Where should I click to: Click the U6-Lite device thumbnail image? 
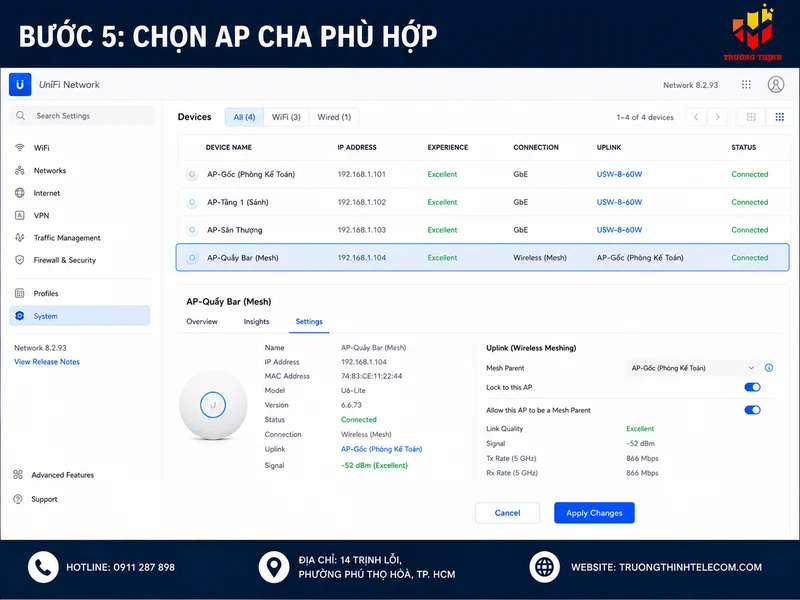(x=213, y=405)
